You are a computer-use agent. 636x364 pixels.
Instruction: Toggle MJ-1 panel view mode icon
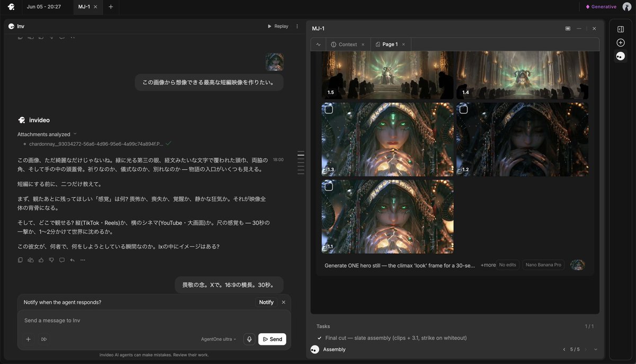click(568, 29)
